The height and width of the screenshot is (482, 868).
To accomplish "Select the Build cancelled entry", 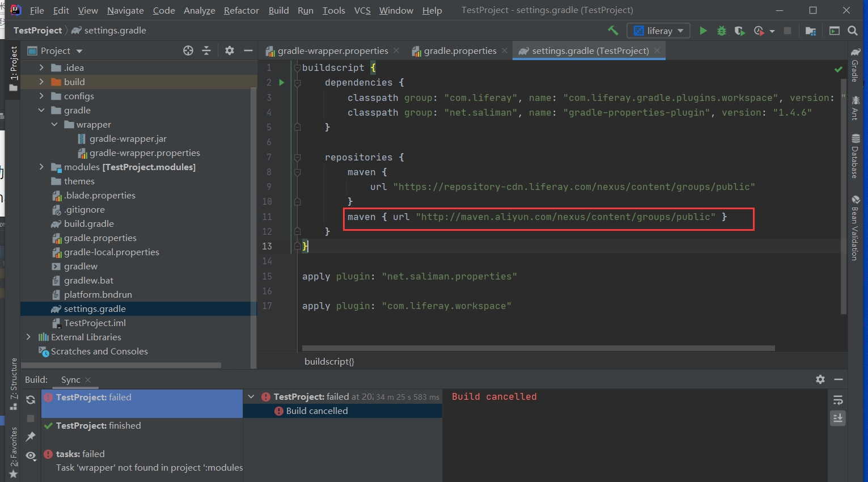I will pos(342,411).
